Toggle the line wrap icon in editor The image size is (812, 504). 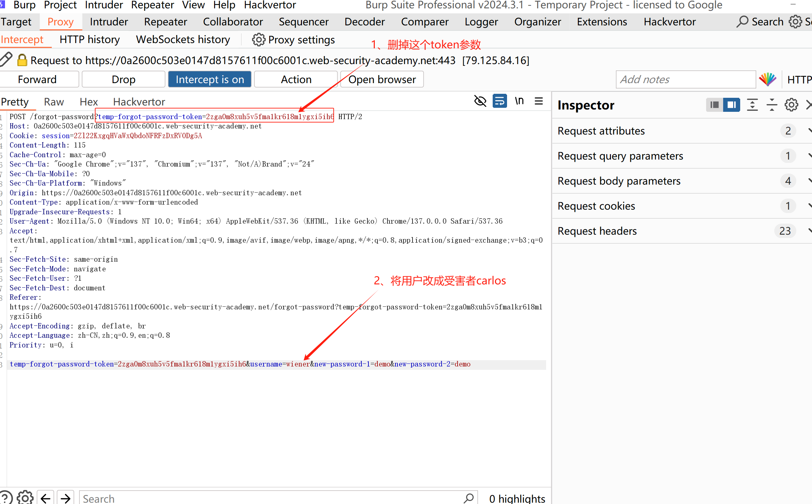pyautogui.click(x=499, y=101)
